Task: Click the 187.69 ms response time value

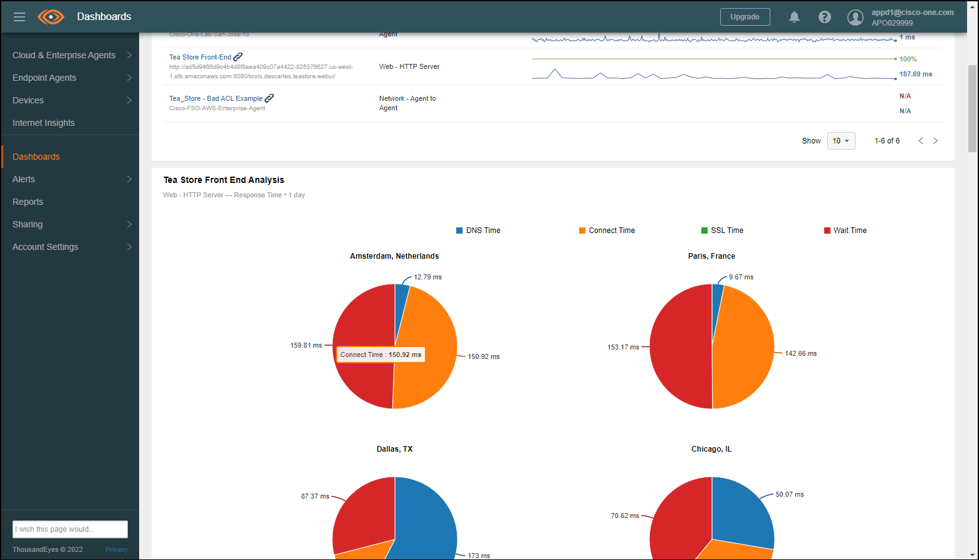Action: pos(916,74)
